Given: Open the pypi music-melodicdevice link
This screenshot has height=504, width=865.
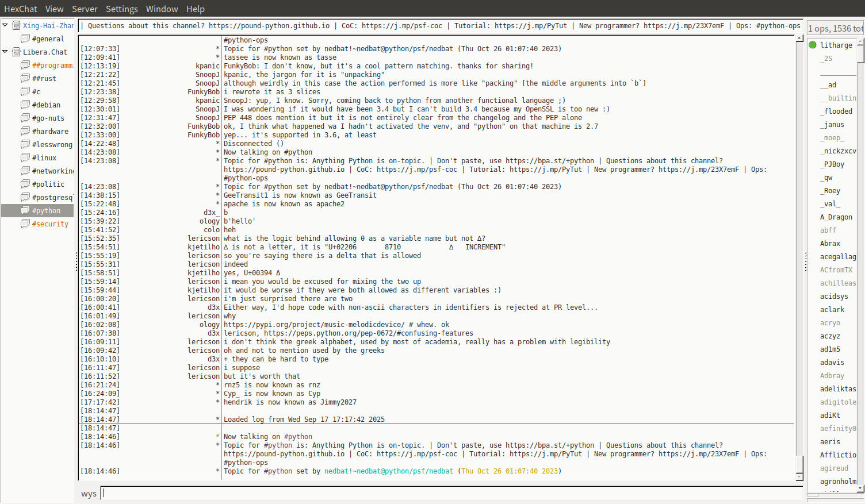Looking at the screenshot, I should 314,325.
